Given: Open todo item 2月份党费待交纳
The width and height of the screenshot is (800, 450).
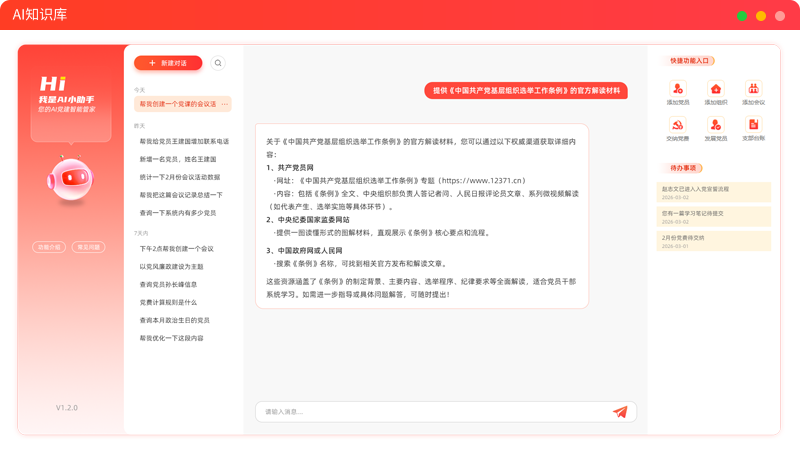Looking at the screenshot, I should [x=713, y=241].
